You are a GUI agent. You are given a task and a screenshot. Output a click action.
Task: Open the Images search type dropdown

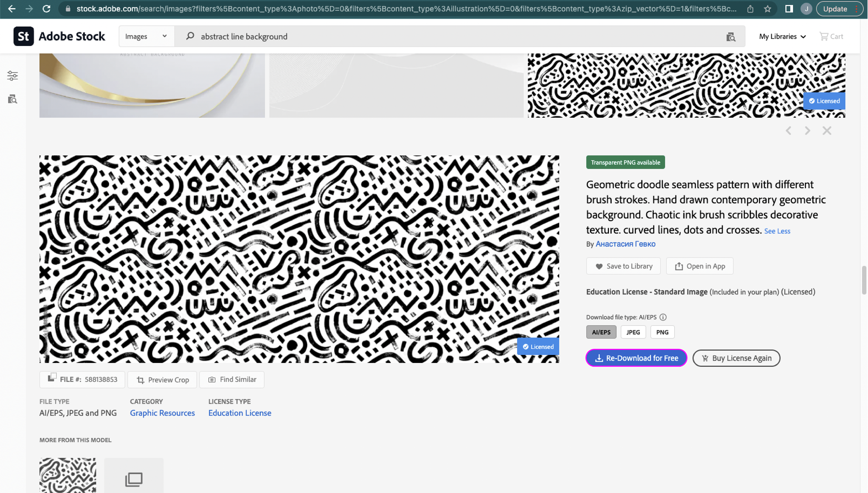(146, 36)
